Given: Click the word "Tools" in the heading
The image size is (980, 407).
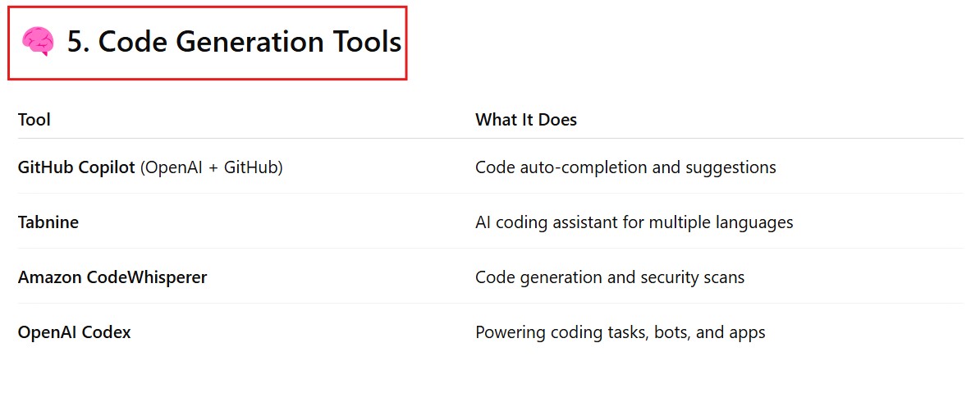Looking at the screenshot, I should pos(361,42).
